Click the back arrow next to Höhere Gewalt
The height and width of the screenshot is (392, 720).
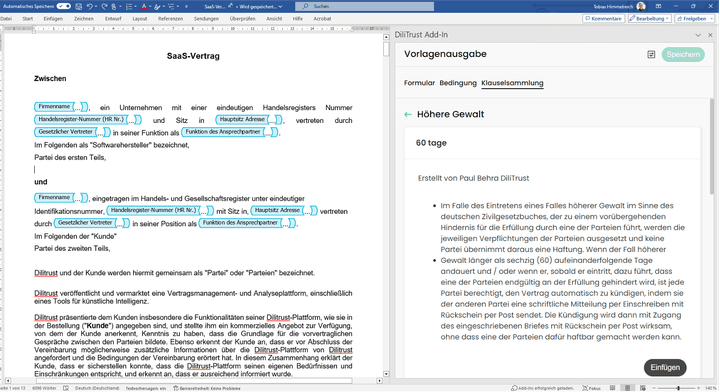408,114
